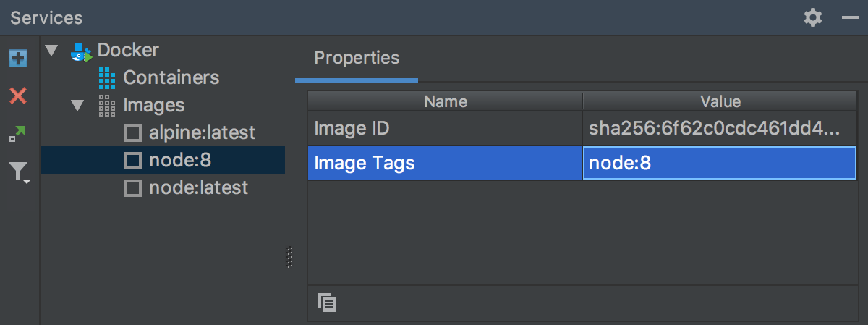This screenshot has width=868, height=325.
Task: Click the Deploy icon with green arrow
Action: pos(18,133)
